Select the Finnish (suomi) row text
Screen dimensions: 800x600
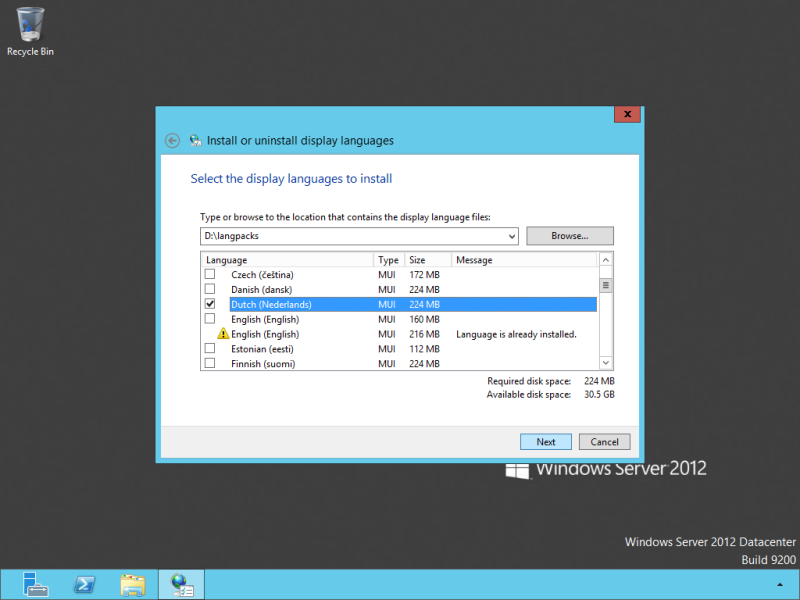tap(263, 364)
